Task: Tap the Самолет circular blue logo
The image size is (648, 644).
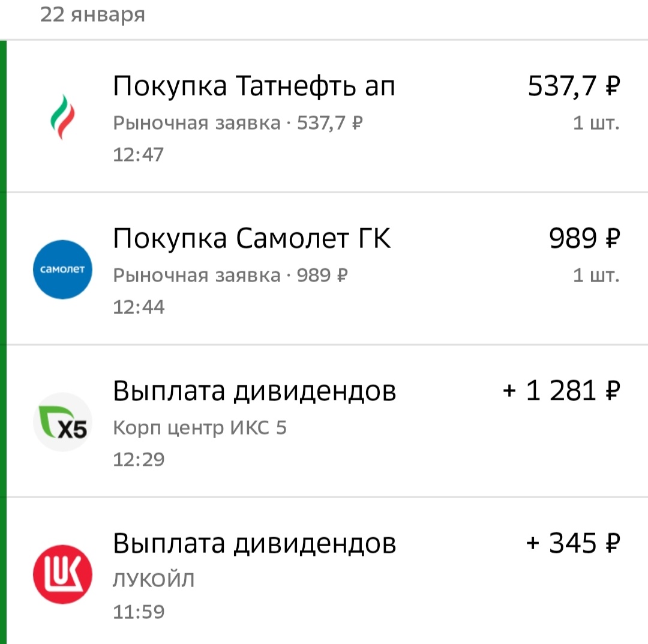Action: pos(62,269)
